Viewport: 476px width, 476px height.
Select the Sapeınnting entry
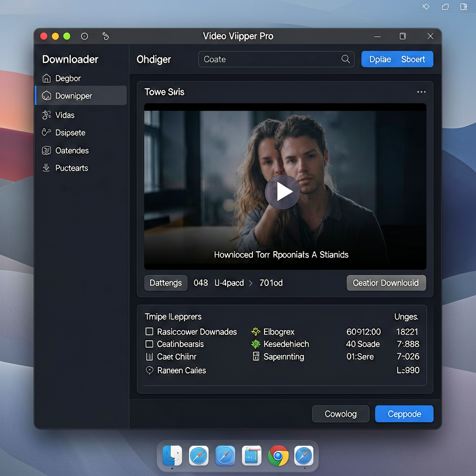click(284, 357)
